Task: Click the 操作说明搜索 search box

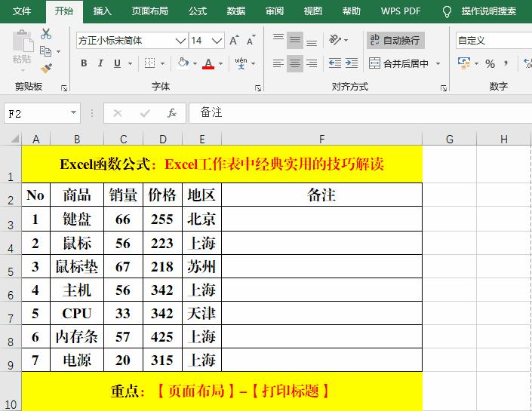Action: [489, 11]
